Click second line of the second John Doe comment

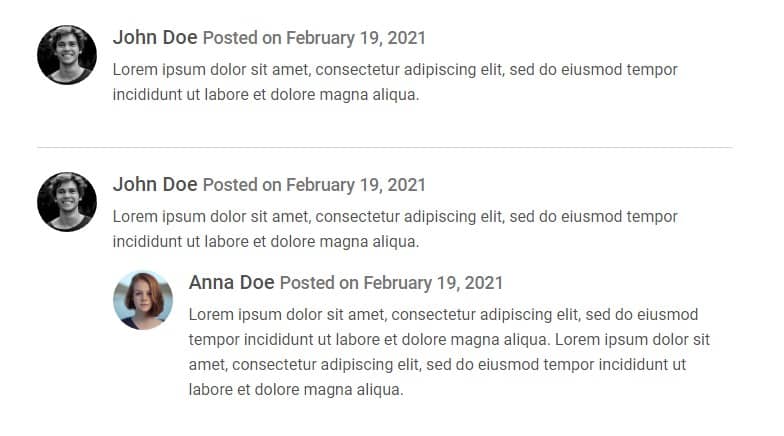pos(266,242)
